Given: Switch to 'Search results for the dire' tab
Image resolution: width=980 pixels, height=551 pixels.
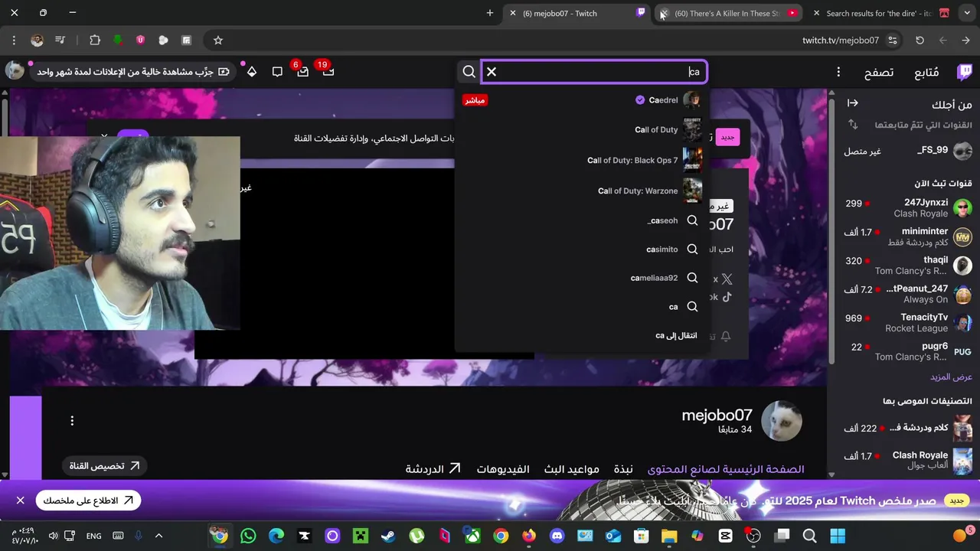Looking at the screenshot, I should 880,13.
